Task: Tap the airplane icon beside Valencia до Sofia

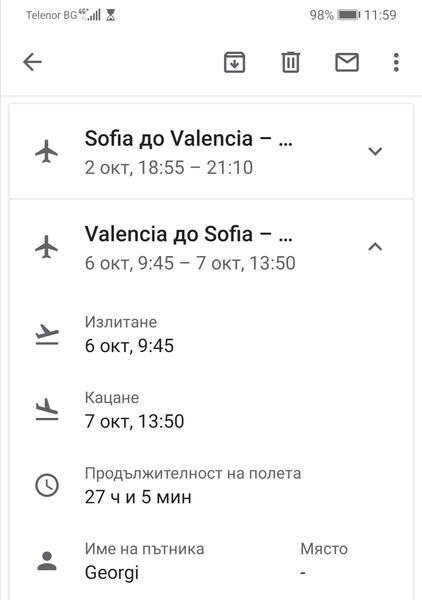Action: 46,247
